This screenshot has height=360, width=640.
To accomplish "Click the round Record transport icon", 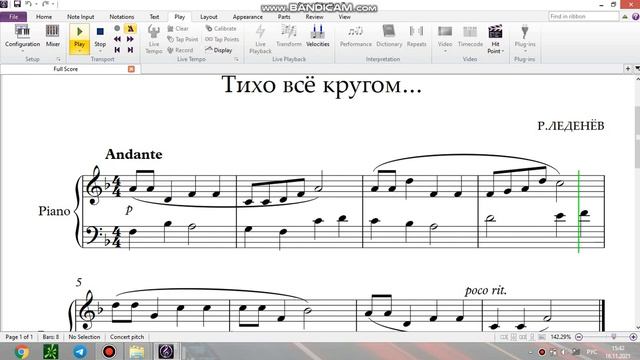I will [x=117, y=28].
